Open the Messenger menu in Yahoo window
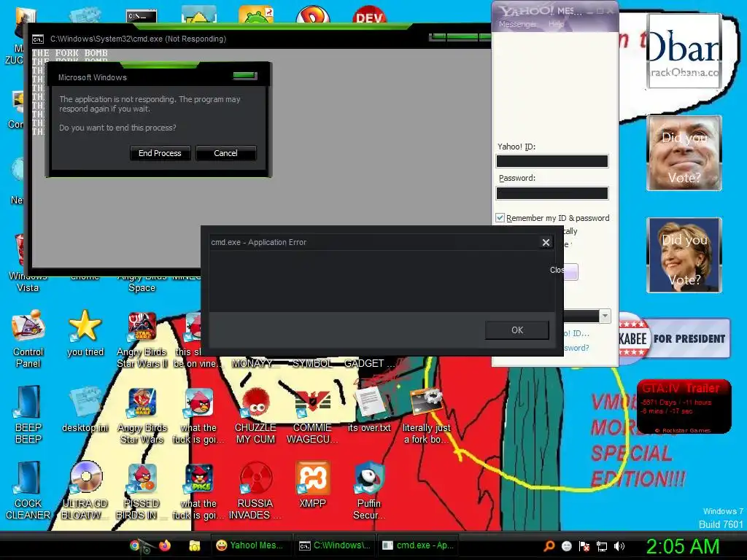The width and height of the screenshot is (747, 560). [x=517, y=24]
